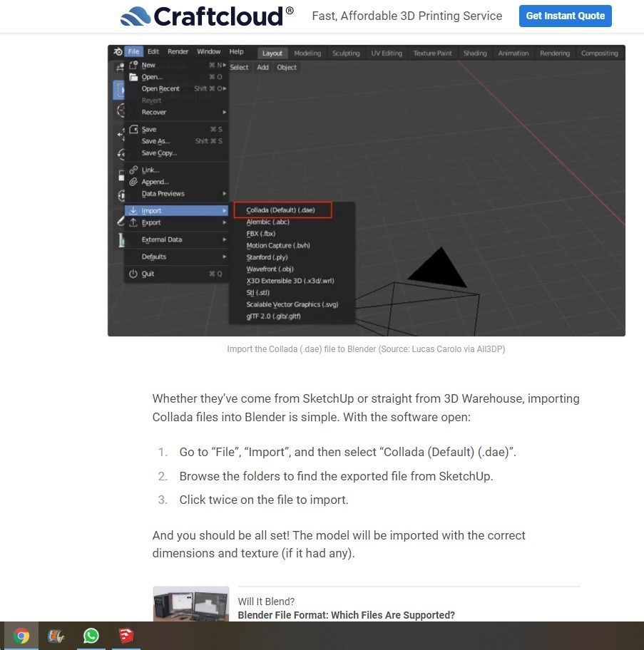
Task: Open the viewport Object menu
Action: click(x=287, y=67)
